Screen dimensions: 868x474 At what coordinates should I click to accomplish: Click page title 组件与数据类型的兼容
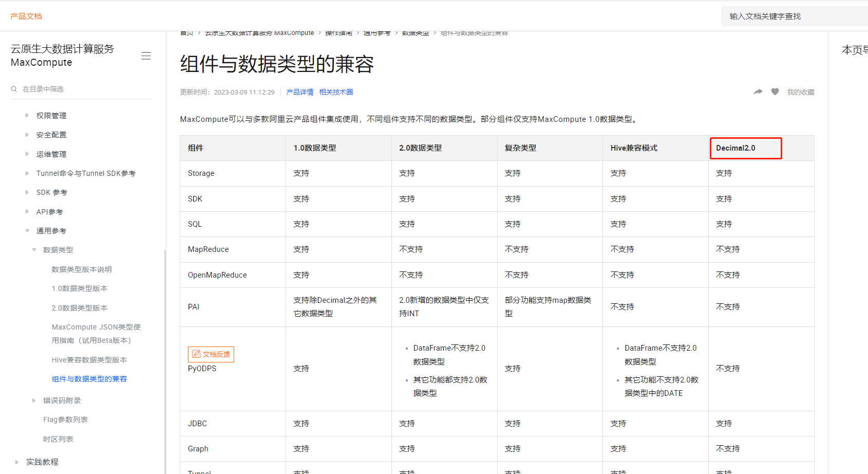pos(277,64)
